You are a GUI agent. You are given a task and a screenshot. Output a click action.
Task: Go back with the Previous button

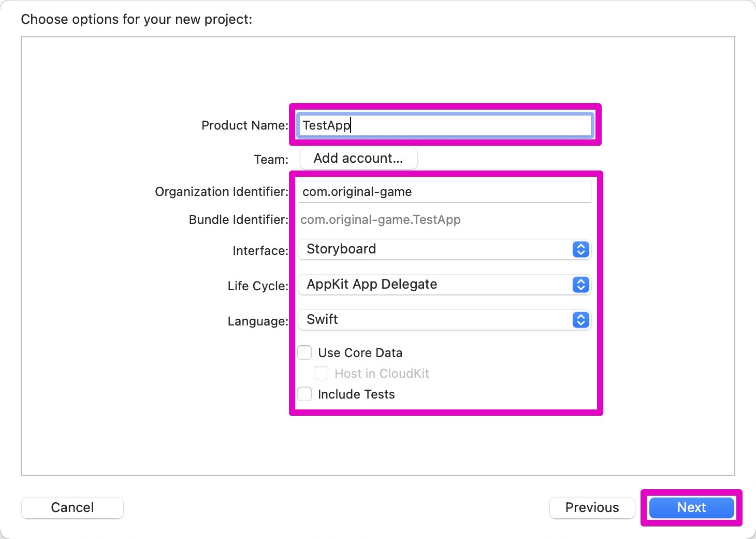coord(592,507)
